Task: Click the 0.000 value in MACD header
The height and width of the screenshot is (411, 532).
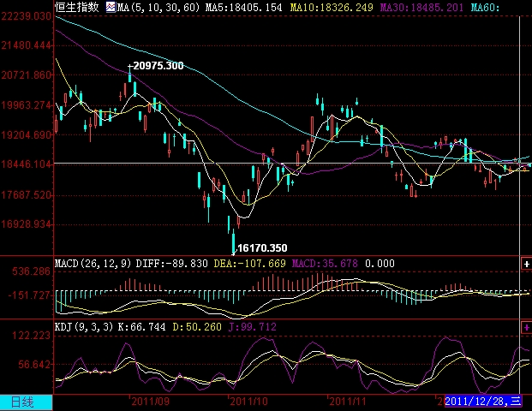Action: tap(380, 264)
